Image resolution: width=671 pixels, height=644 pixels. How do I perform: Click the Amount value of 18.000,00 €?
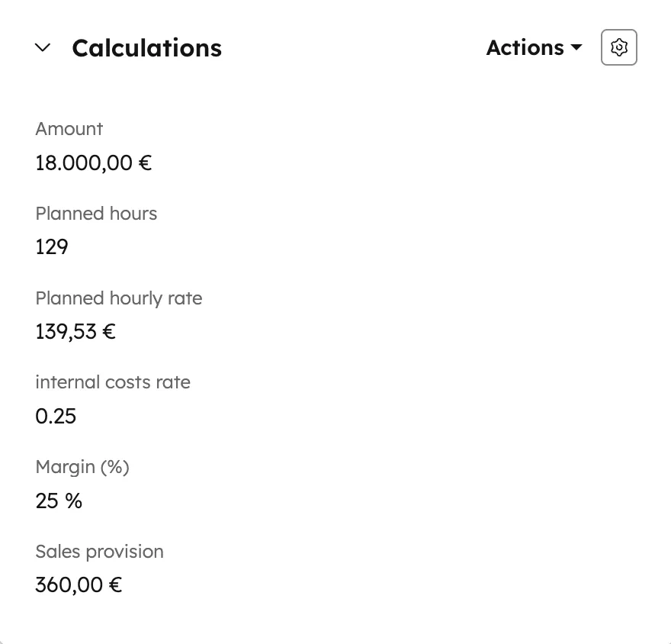click(x=93, y=163)
